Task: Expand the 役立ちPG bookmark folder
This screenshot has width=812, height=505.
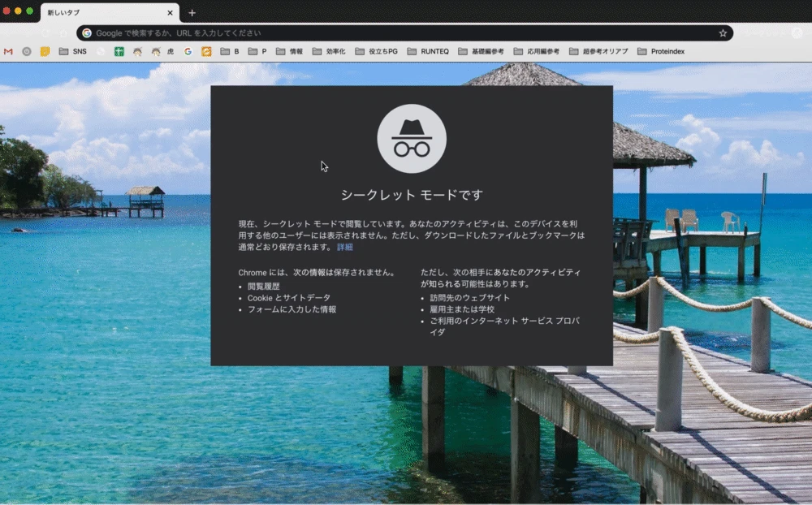Action: 377,51
